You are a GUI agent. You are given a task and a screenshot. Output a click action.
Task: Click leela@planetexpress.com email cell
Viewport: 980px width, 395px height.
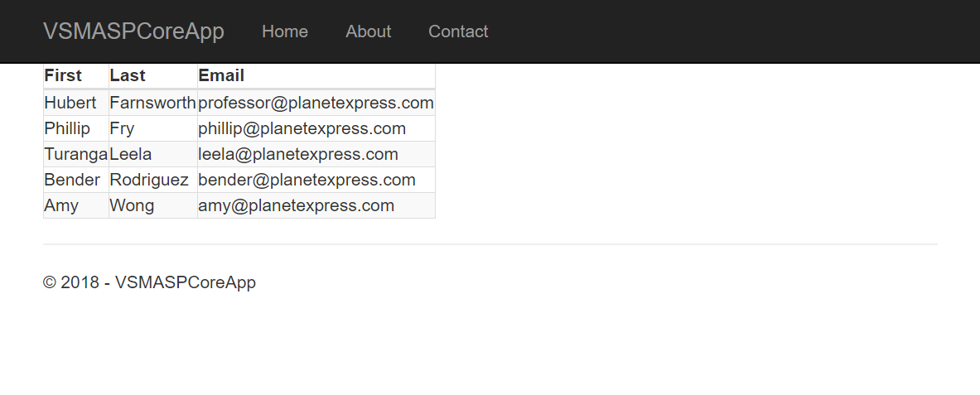point(298,155)
